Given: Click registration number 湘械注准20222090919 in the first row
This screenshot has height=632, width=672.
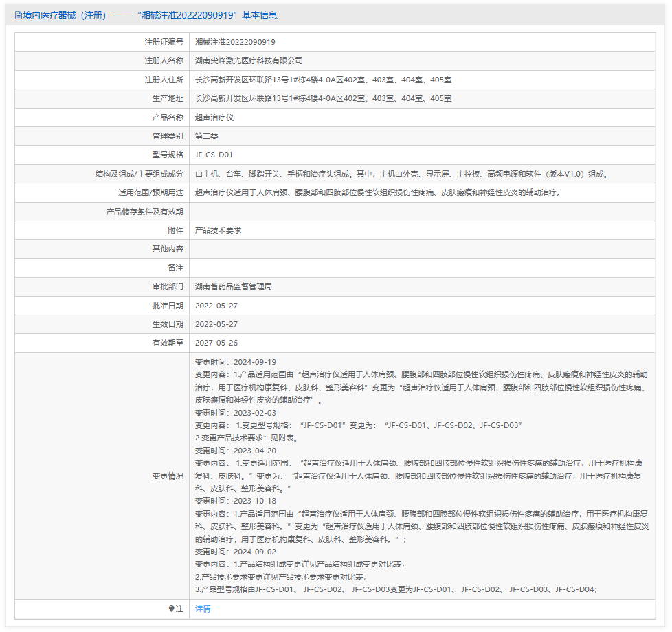Looking at the screenshot, I should (235, 42).
